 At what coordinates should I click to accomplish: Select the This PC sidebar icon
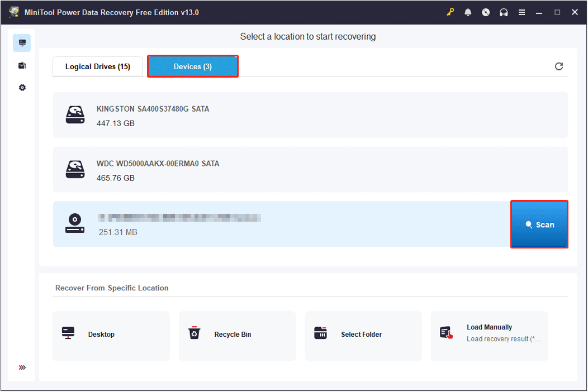point(22,43)
